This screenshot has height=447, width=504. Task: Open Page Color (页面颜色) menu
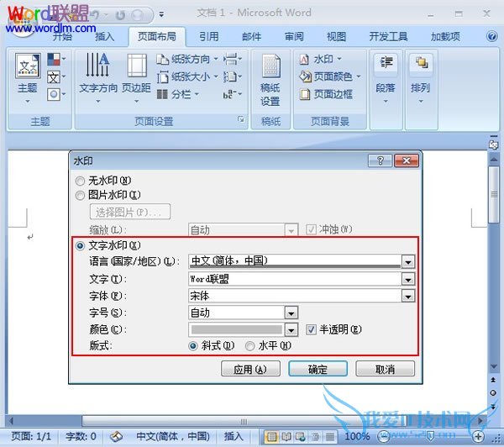(330, 76)
